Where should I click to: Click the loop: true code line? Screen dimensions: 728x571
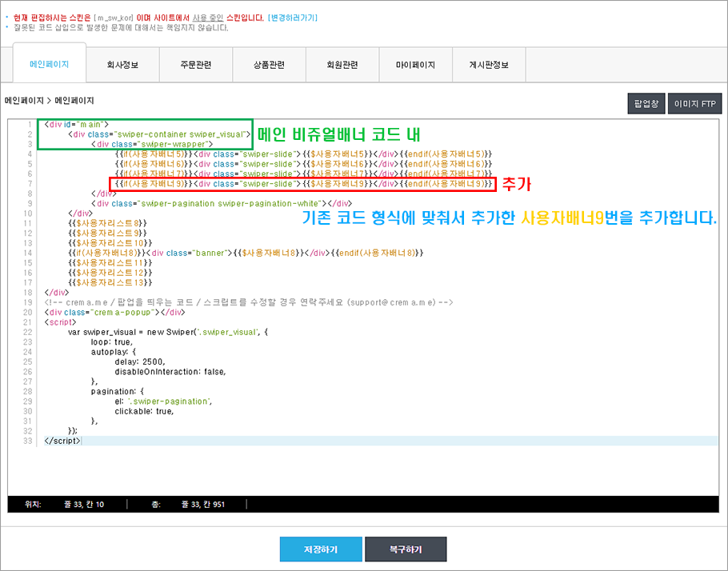pyautogui.click(x=112, y=342)
